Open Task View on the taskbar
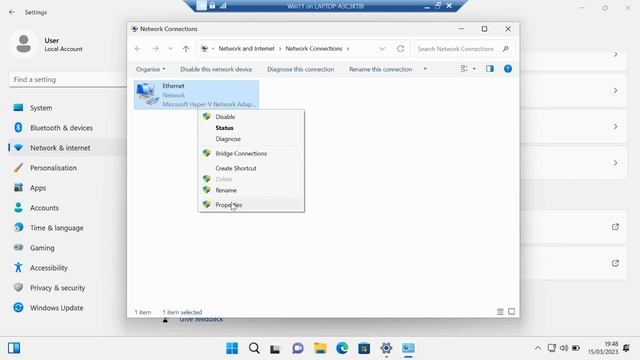Screen dimensions: 640x360 tap(276, 348)
